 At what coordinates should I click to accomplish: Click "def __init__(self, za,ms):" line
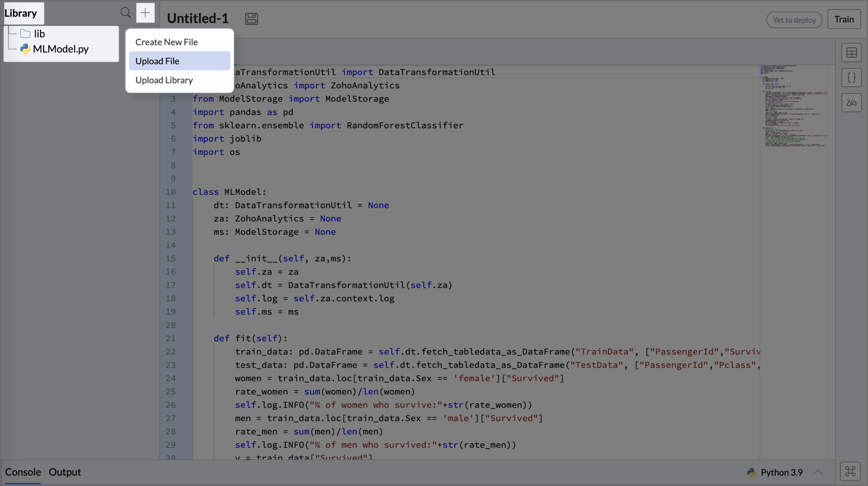pos(282,259)
